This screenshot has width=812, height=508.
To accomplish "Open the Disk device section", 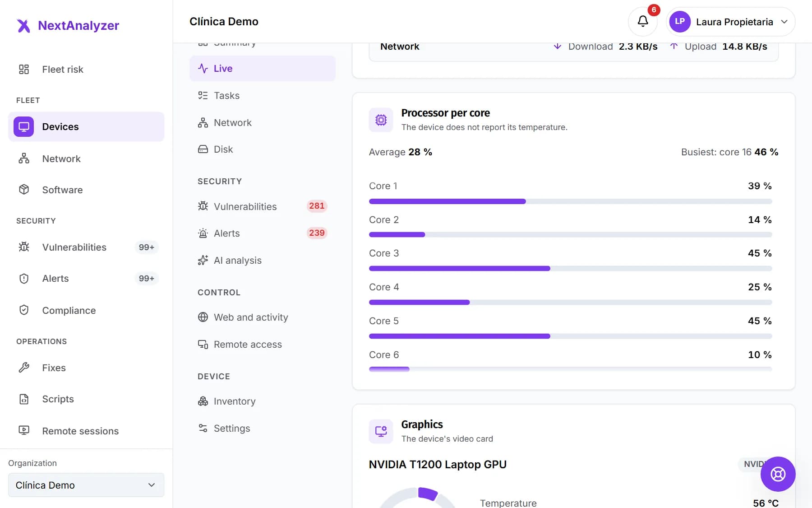I will 263,149.
